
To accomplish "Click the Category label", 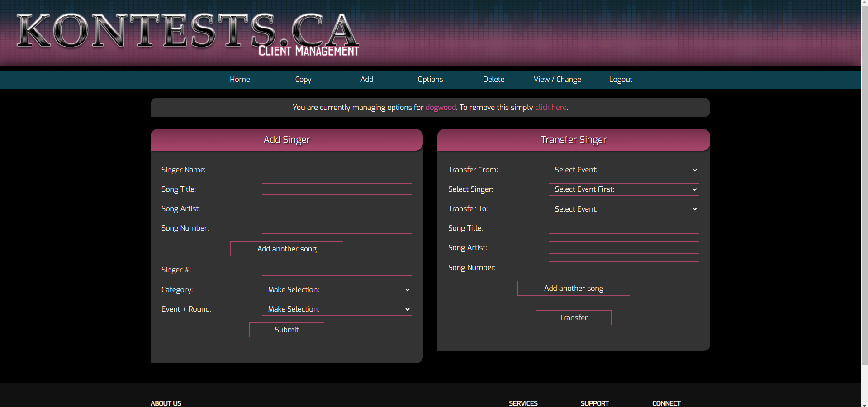I will coord(177,289).
